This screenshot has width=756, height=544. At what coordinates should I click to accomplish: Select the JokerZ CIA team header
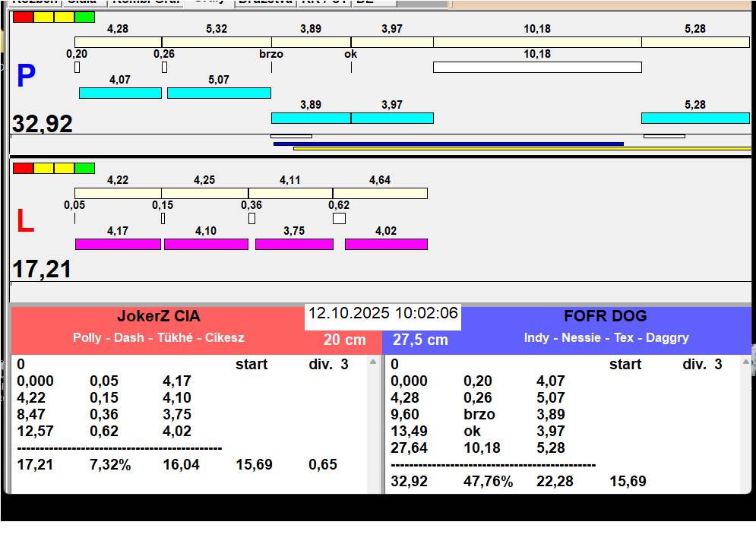[x=159, y=316]
